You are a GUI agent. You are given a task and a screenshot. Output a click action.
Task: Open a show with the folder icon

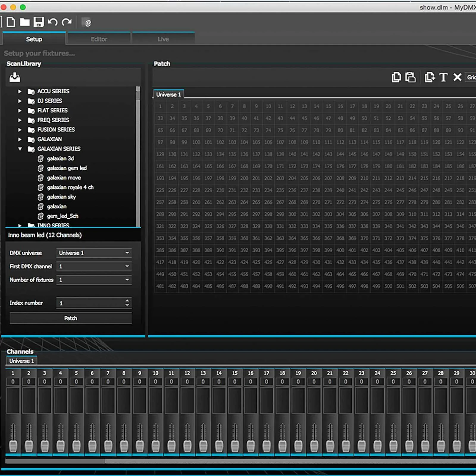click(25, 22)
